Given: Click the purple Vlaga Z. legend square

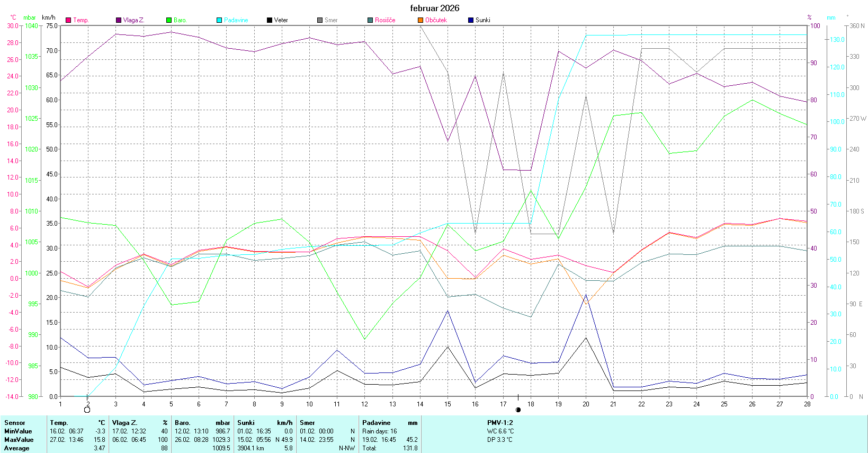Looking at the screenshot, I should coord(119,20).
